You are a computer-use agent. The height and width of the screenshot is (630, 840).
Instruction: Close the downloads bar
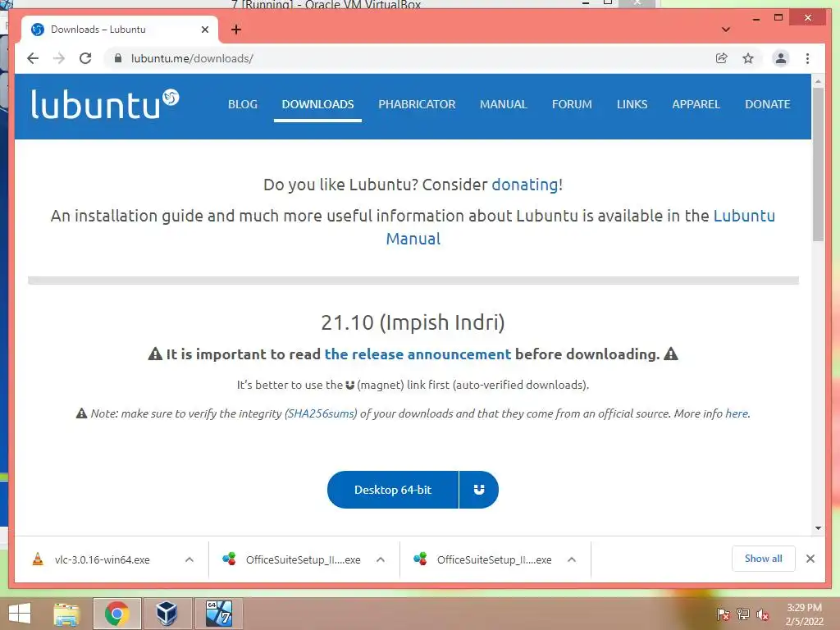click(x=810, y=559)
